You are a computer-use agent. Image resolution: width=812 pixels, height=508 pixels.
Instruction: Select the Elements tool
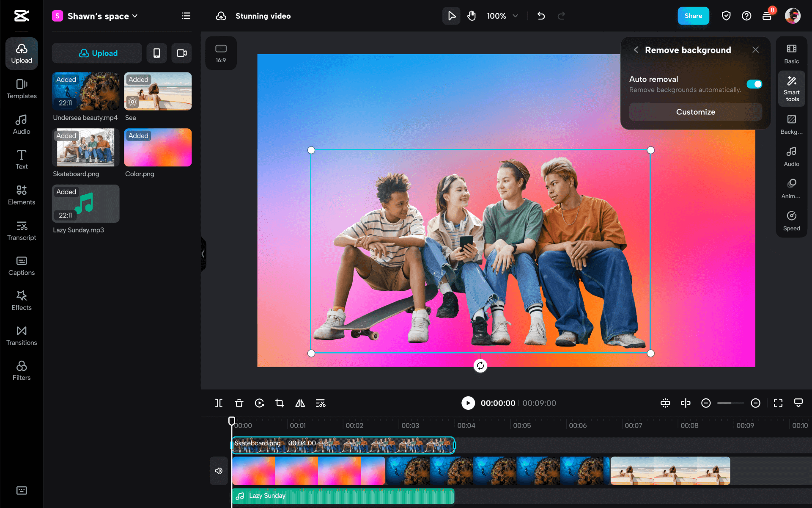(21, 194)
